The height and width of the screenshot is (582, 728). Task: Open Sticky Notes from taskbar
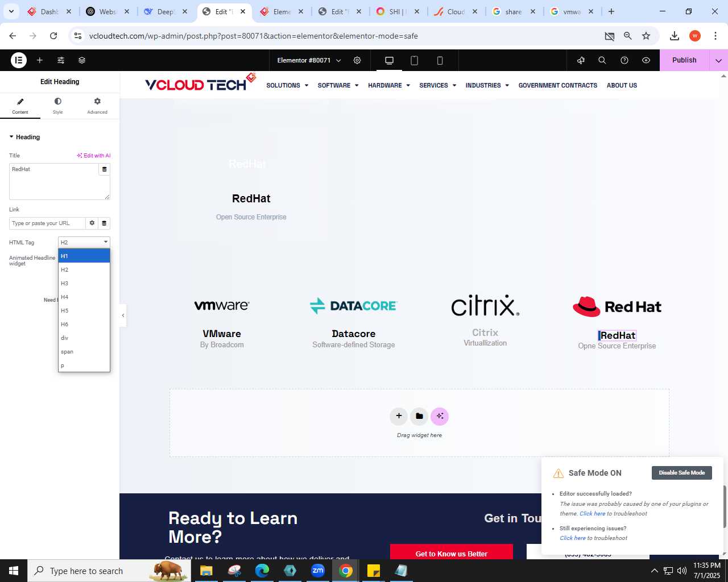(374, 571)
